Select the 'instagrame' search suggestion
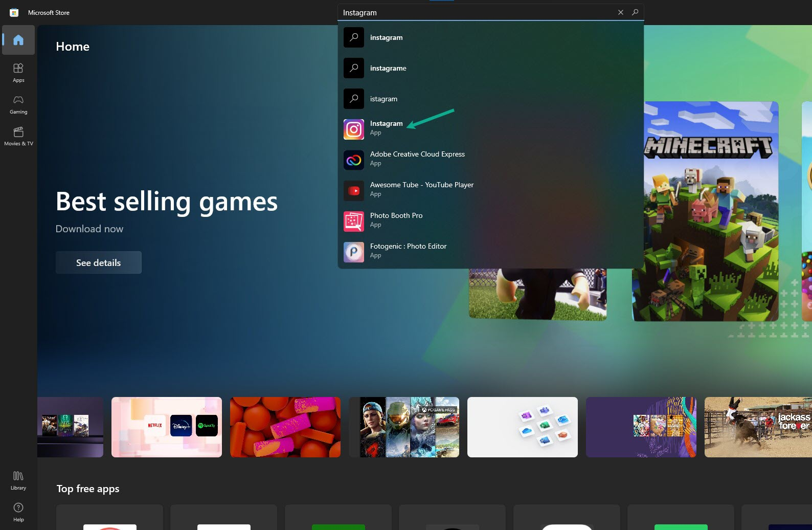 491,68
